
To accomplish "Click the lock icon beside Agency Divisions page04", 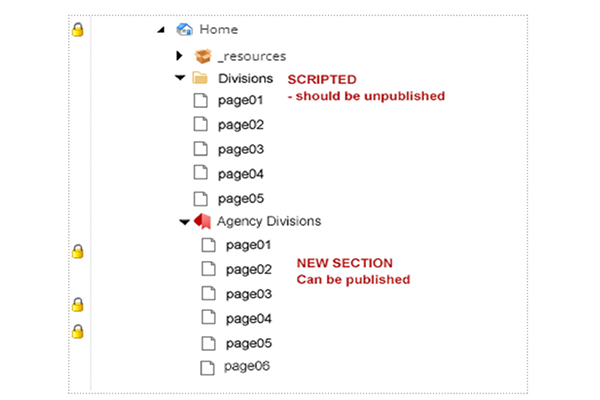I will click(x=78, y=330).
